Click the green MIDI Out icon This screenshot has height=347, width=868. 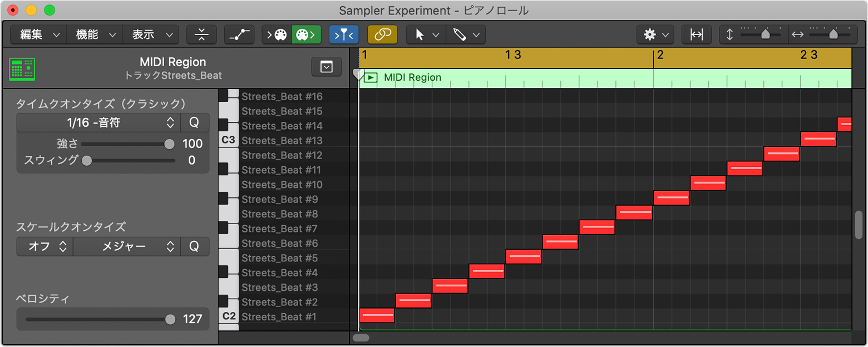306,34
